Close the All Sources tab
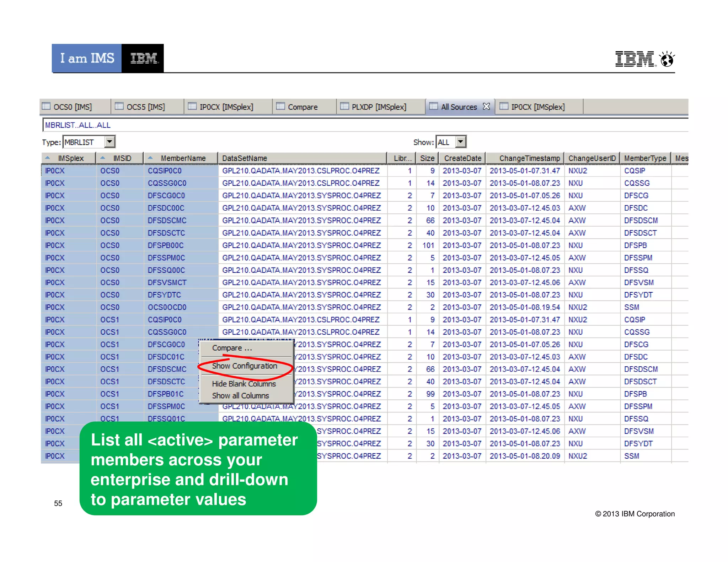Screen dimensions: 728x562 (x=486, y=106)
